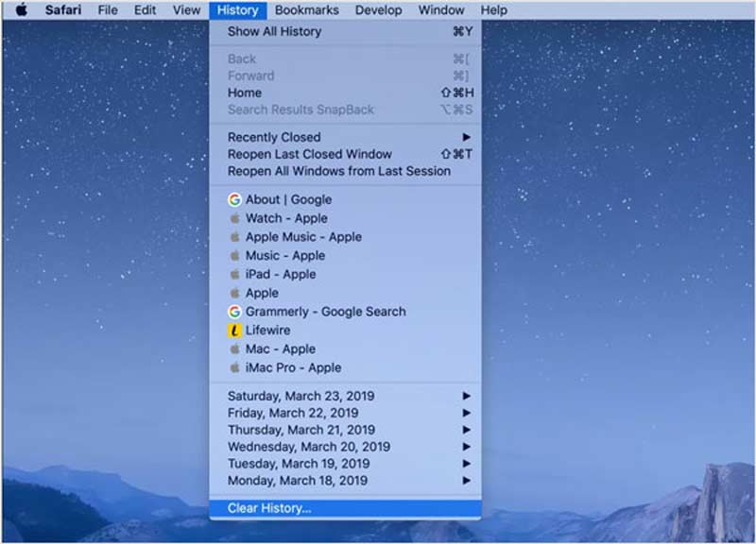Select 'Recently Closed' menu label
Viewport: 756px width, 544px height.
click(x=274, y=137)
